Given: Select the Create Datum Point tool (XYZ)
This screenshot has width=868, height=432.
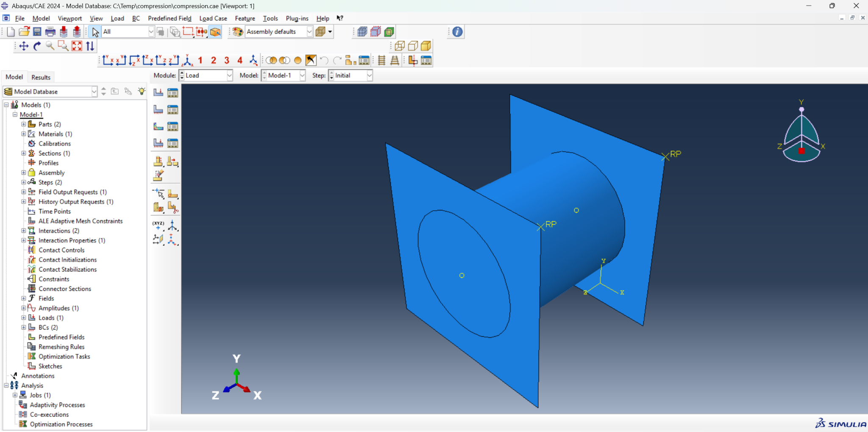Looking at the screenshot, I should [x=158, y=225].
